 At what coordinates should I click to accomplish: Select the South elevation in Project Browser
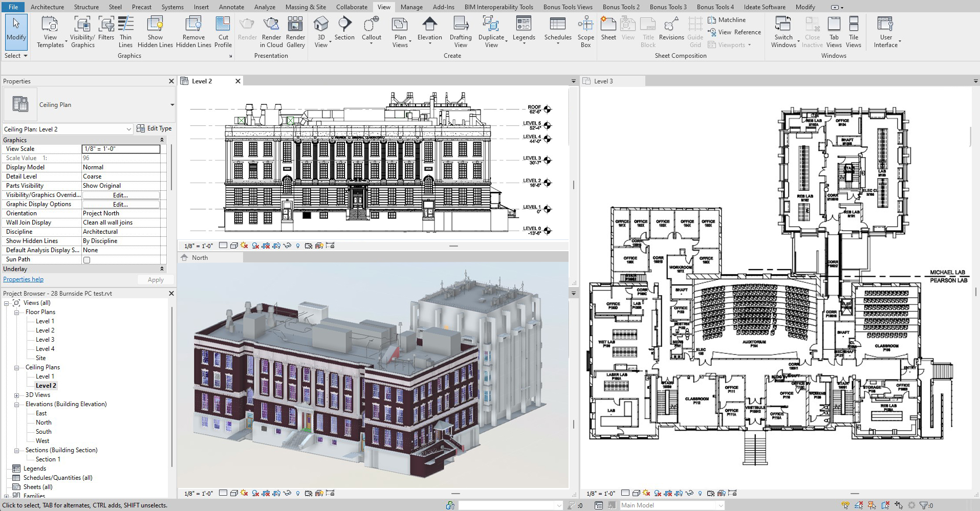pyautogui.click(x=43, y=432)
